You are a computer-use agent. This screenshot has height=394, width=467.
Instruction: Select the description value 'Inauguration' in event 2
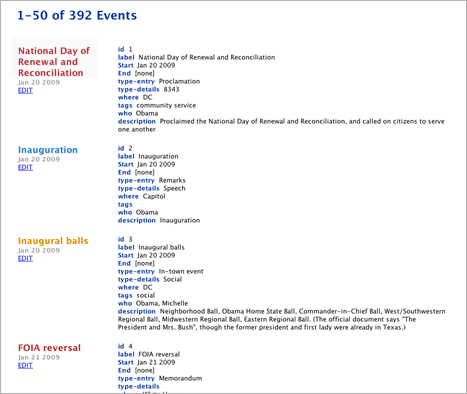pos(180,220)
